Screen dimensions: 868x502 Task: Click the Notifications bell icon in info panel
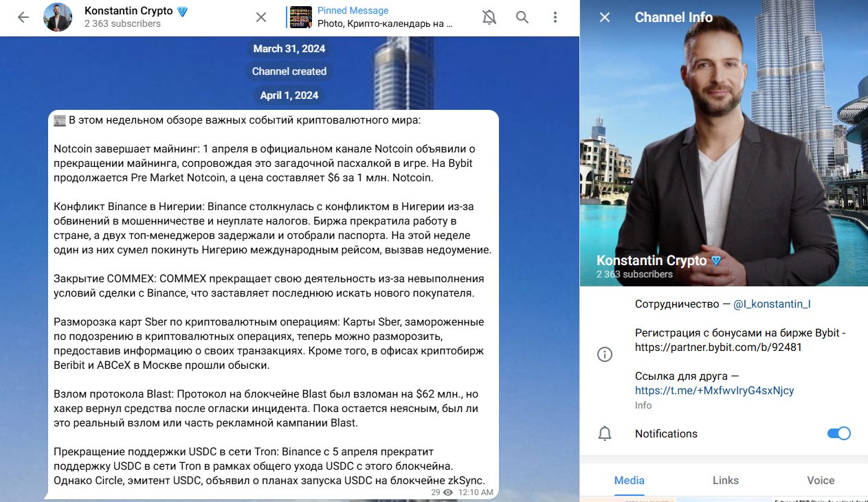tap(605, 433)
